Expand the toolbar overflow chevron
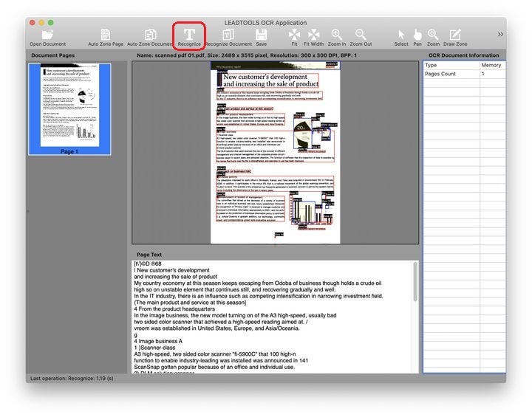This screenshot has width=532, height=417. click(500, 34)
